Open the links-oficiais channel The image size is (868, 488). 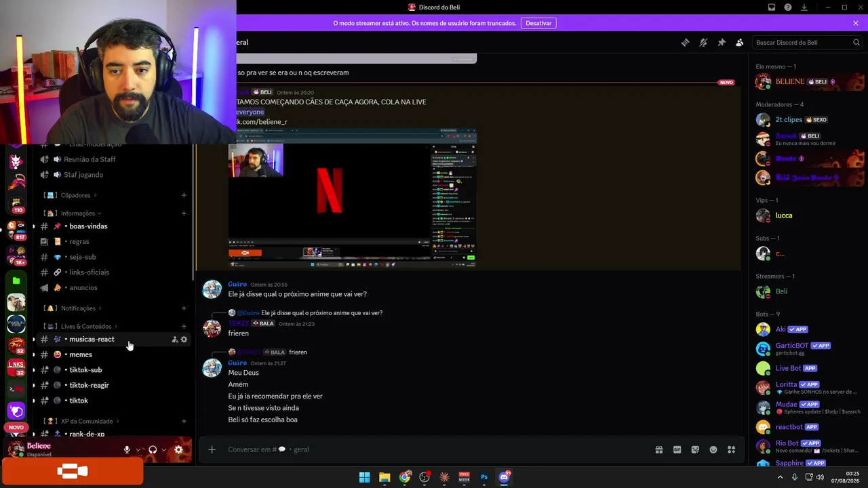click(x=113, y=272)
